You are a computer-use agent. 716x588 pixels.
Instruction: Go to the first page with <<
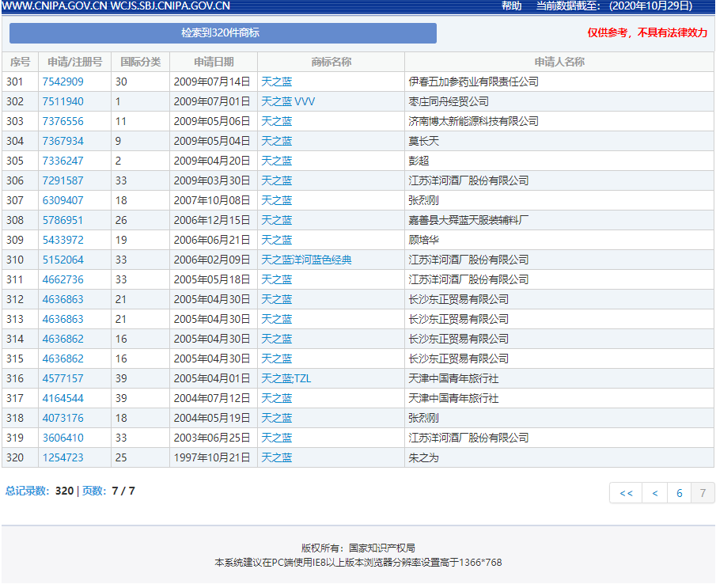(626, 493)
